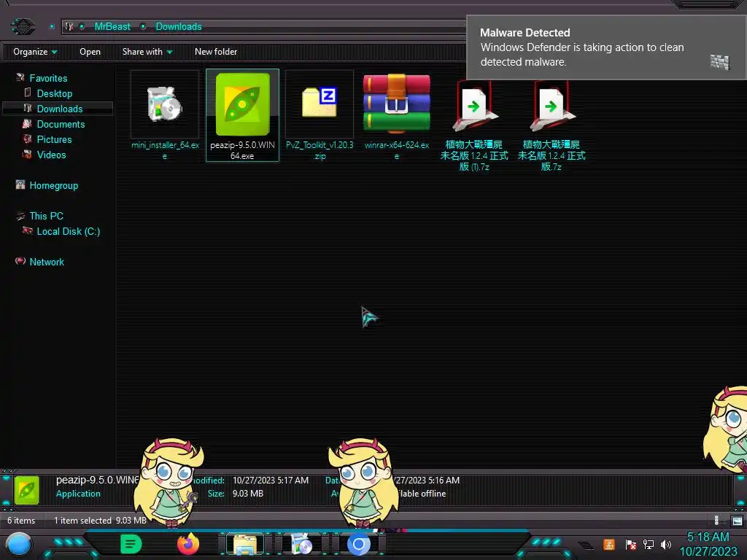Open Favorites in navigation pane

[x=48, y=78]
